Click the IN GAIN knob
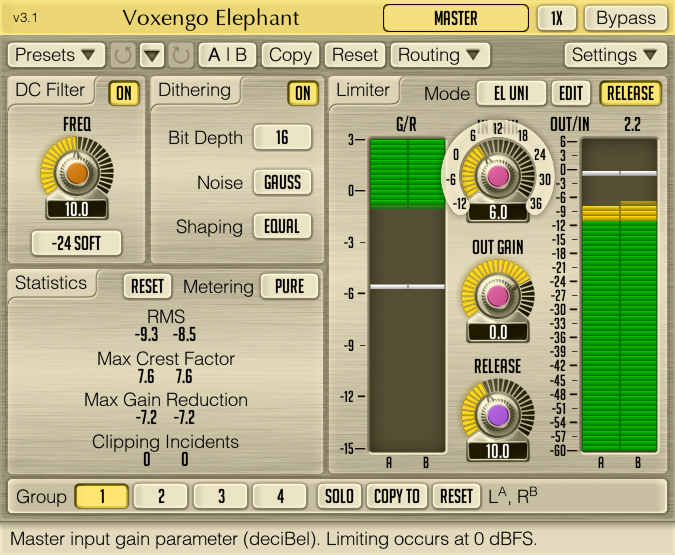Screen dimensions: 675x555 (498, 176)
